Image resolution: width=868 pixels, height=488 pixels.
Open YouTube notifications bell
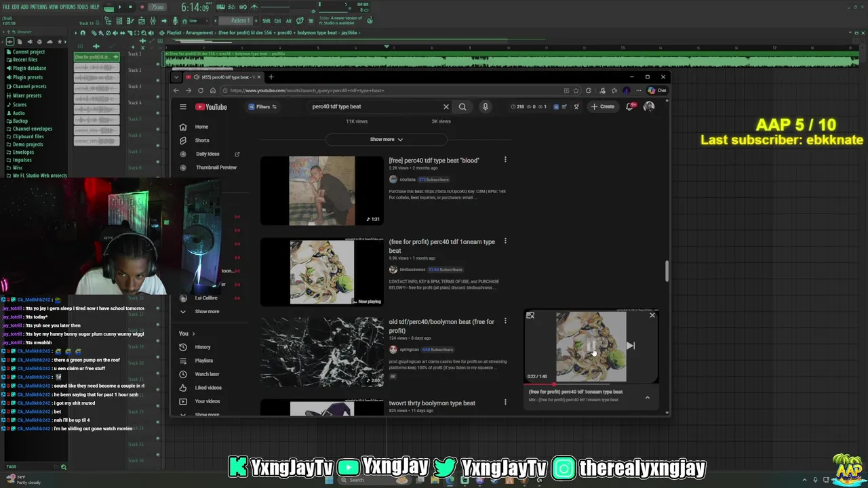pyautogui.click(x=630, y=106)
